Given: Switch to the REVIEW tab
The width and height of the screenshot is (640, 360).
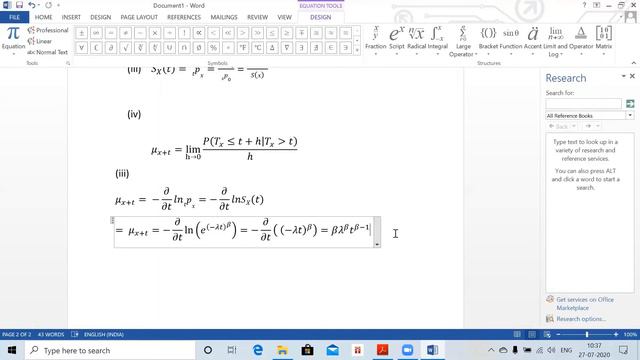Looking at the screenshot, I should (257, 17).
